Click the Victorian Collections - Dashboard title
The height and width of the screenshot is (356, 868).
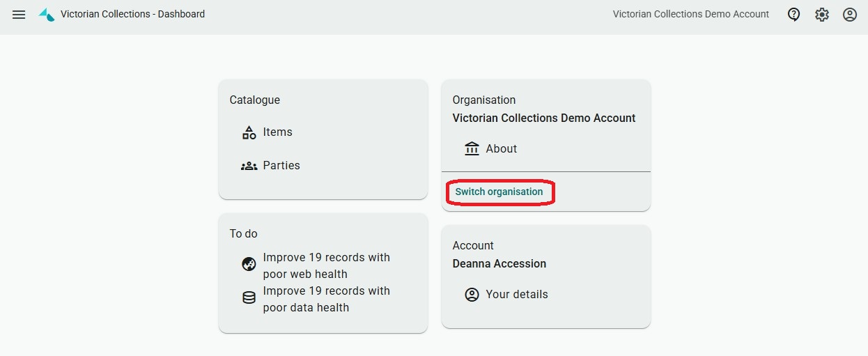(132, 14)
